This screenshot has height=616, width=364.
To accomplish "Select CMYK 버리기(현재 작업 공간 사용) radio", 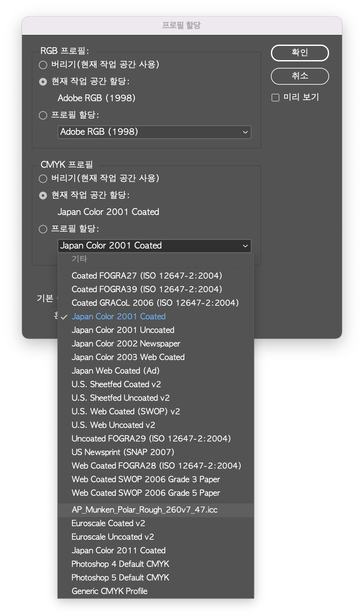I will 43,179.
